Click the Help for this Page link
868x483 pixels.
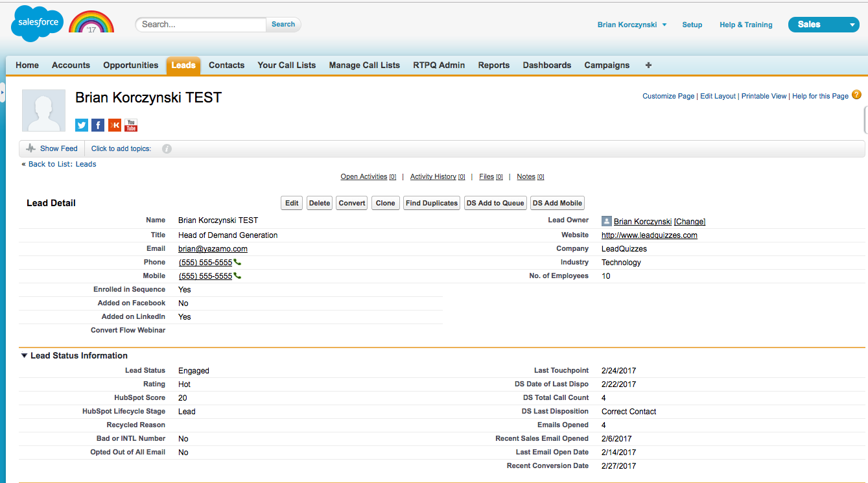click(820, 96)
